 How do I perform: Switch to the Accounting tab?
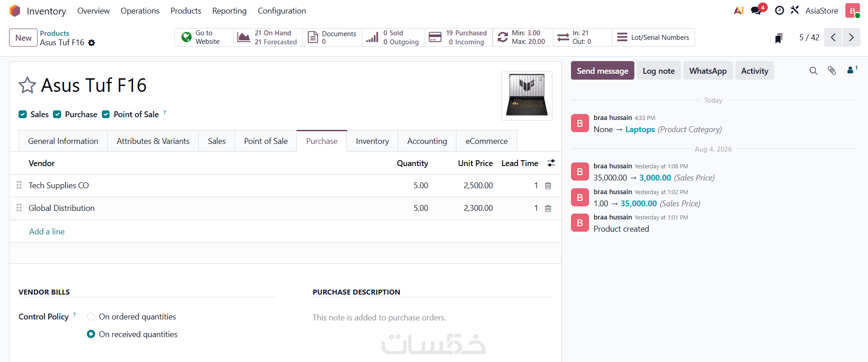pos(427,141)
